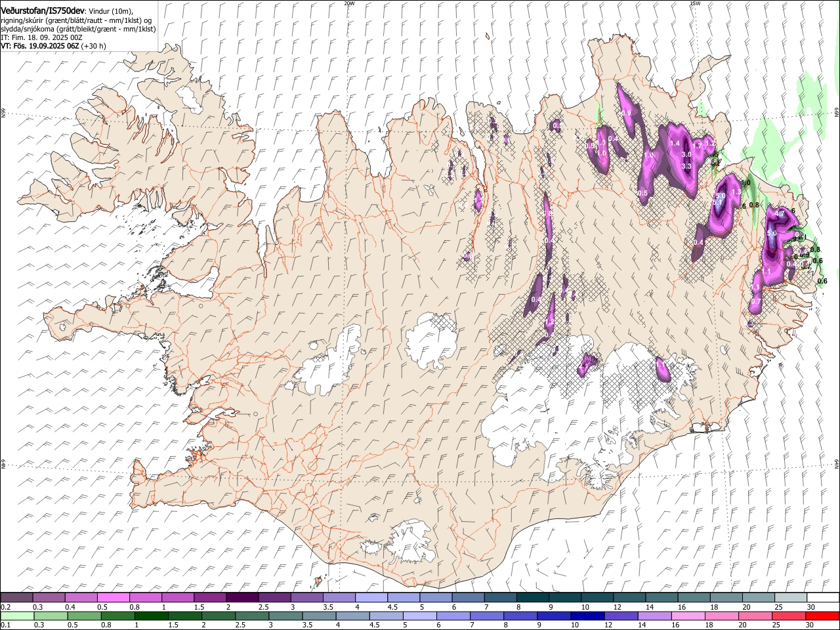Select the bright red rain swatch at 30
Screen dimensions: 840x630
click(822, 616)
